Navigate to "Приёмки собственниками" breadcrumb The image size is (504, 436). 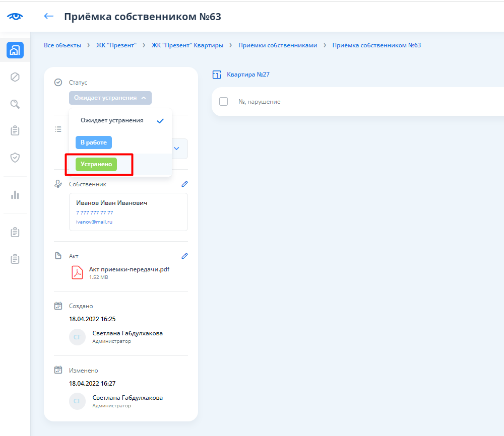point(278,45)
